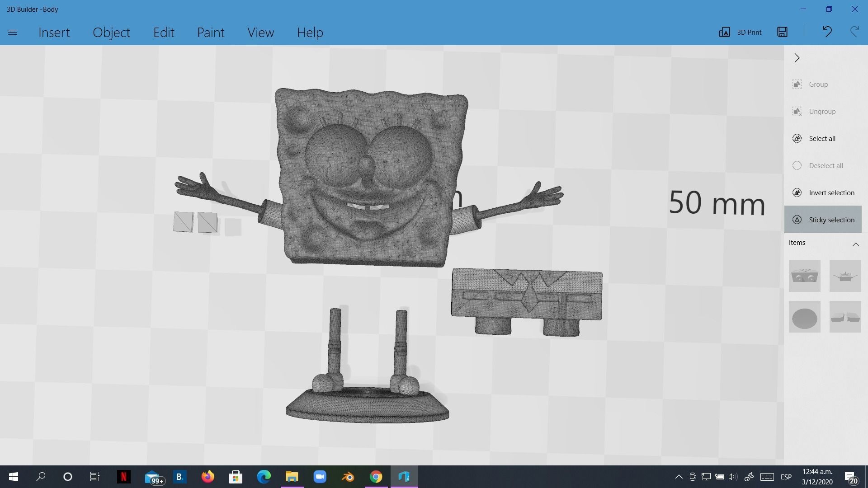Click the Ungroup option
The width and height of the screenshot is (868, 488).
[823, 111]
